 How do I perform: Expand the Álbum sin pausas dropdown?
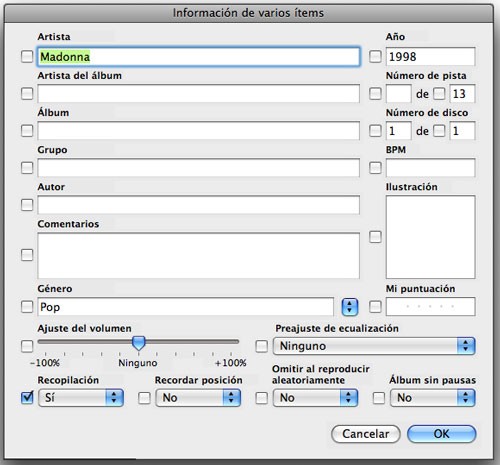[x=433, y=398]
